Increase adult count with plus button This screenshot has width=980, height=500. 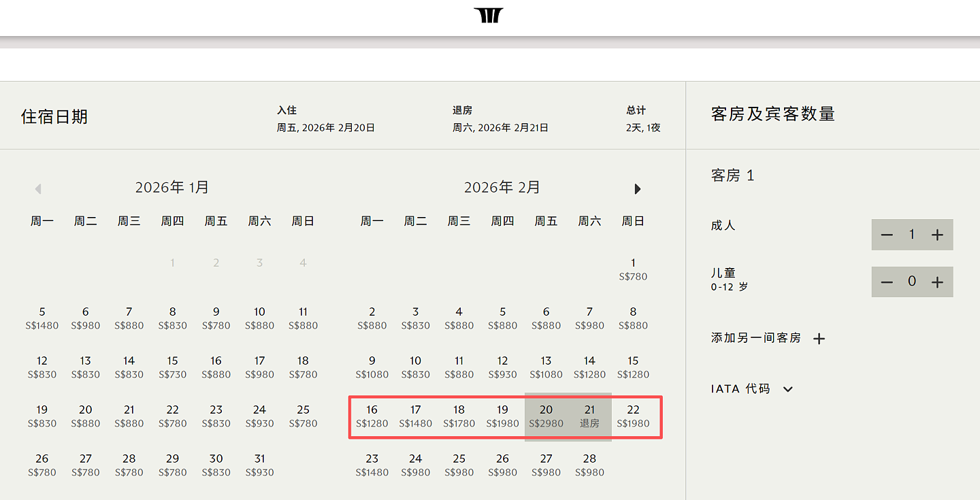coord(938,235)
